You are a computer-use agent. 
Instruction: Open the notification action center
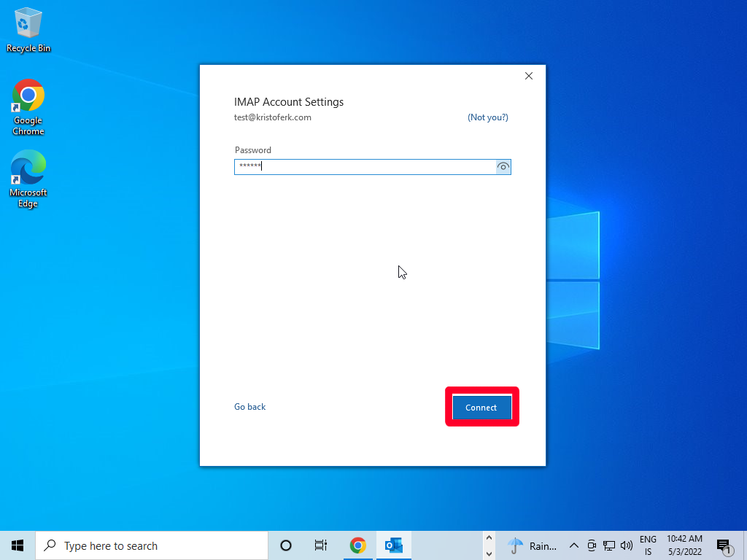(x=724, y=545)
